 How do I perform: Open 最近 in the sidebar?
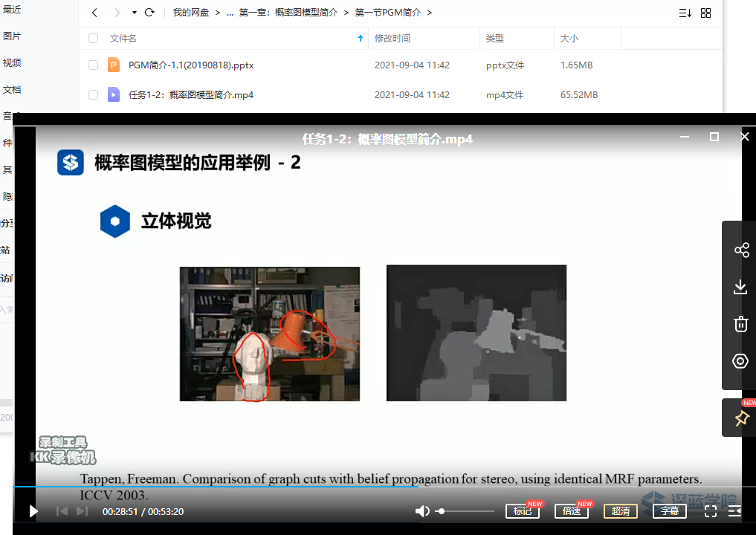coord(12,9)
